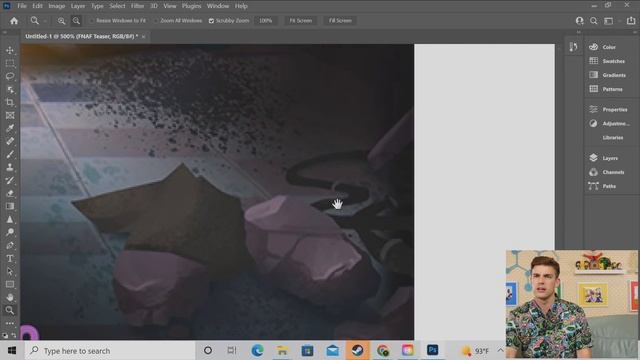Expand the Zoom tool preset picker
640x360 pixels.
point(45,20)
